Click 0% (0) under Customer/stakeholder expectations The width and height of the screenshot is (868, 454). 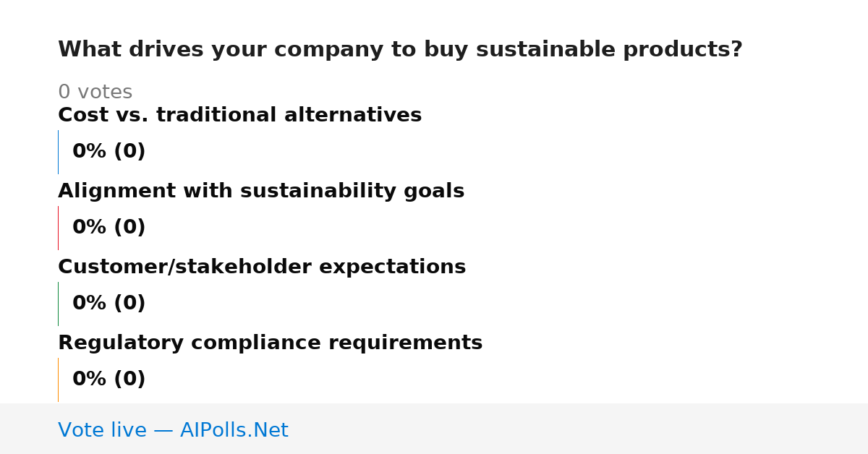tap(109, 304)
